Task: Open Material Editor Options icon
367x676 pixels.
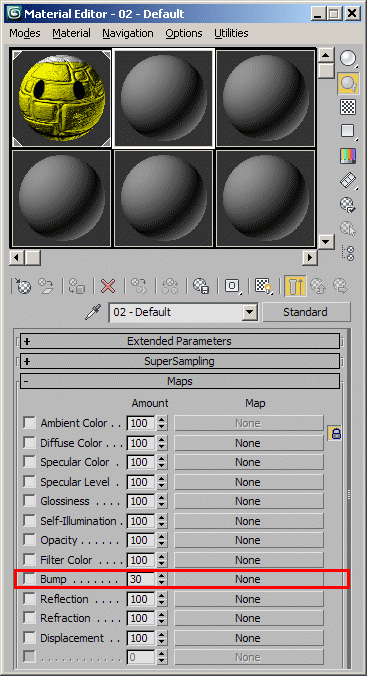Action: [x=348, y=204]
